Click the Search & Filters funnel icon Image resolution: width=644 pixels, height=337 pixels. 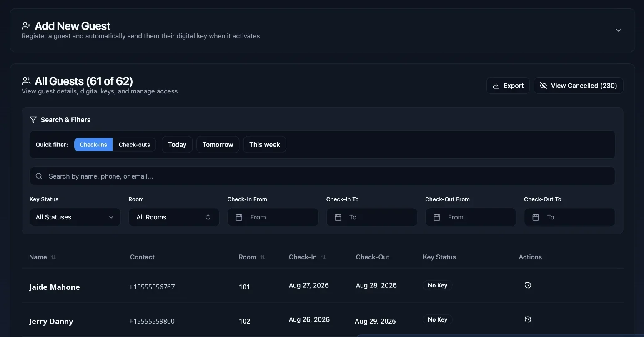tap(33, 120)
